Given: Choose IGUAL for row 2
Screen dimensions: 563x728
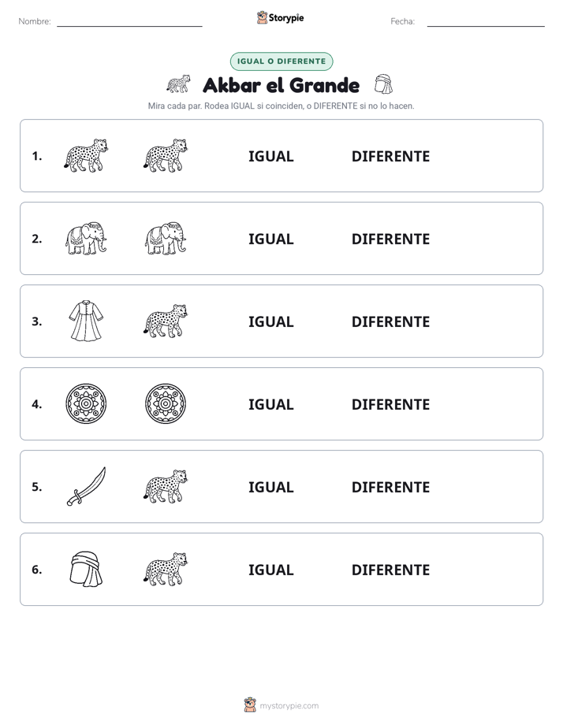Looking at the screenshot, I should (x=270, y=239).
